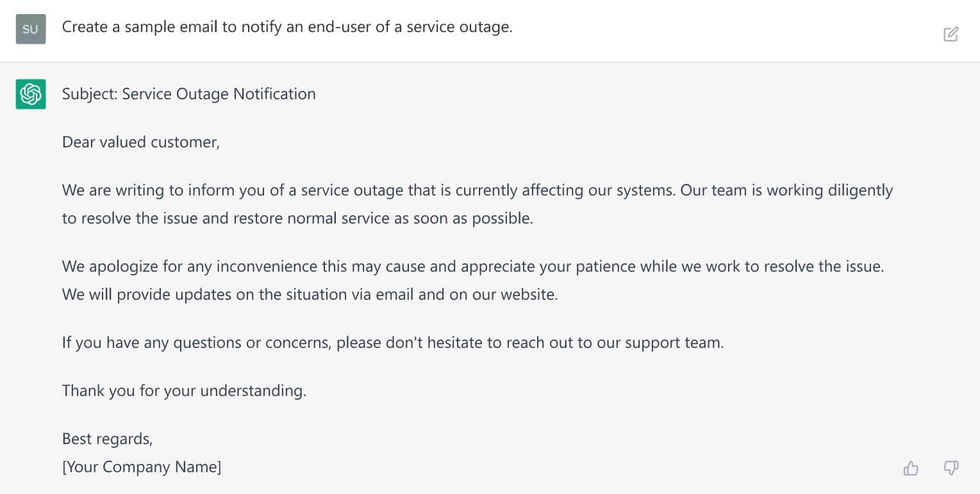980x494 pixels.
Task: Select the paragraph mentioning the support team
Action: 392,342
